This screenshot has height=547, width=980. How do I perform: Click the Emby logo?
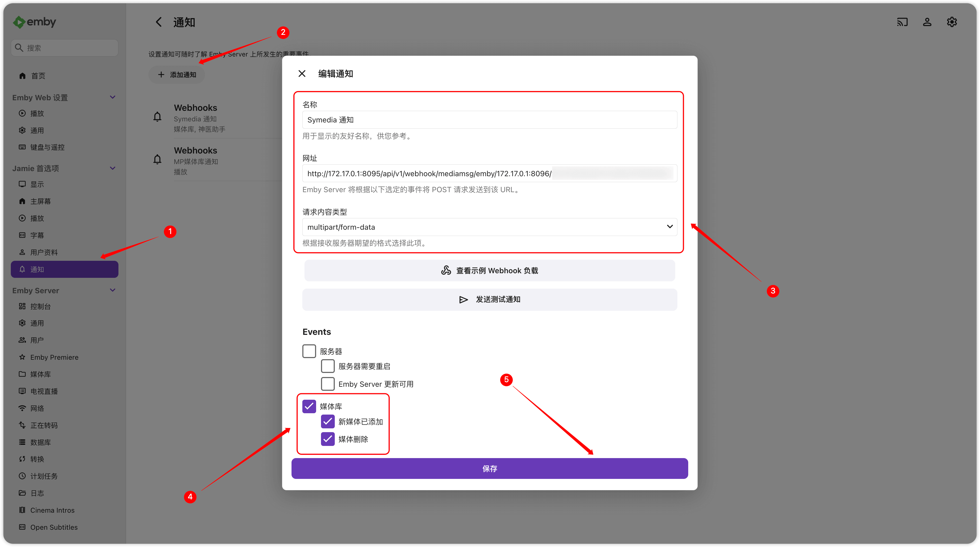point(35,22)
